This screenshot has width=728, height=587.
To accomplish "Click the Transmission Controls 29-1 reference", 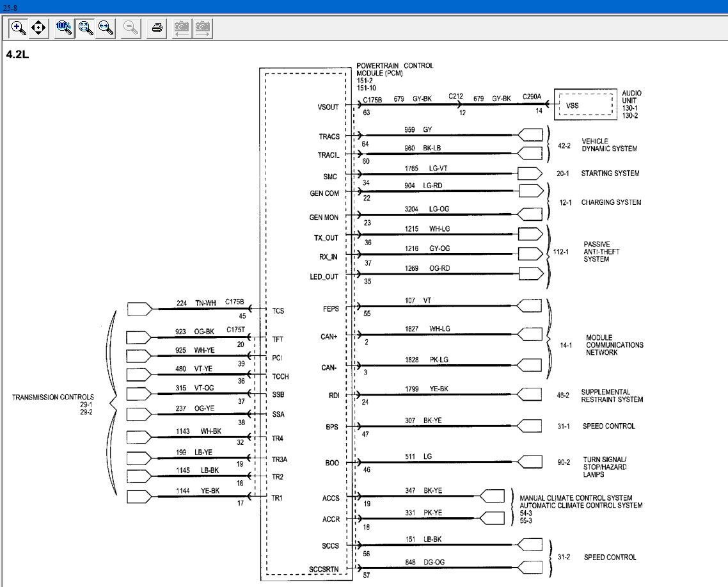I will click(86, 405).
